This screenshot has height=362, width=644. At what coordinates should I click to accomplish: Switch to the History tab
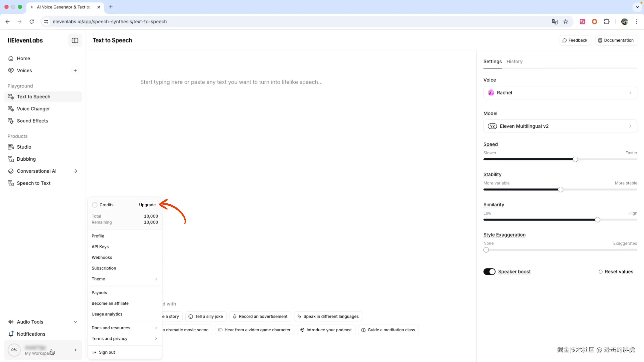[x=514, y=62]
